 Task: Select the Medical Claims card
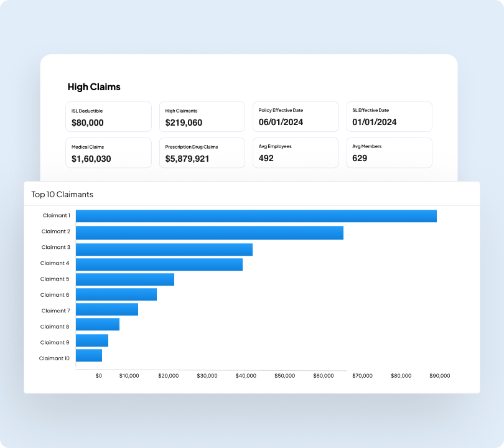click(x=108, y=152)
